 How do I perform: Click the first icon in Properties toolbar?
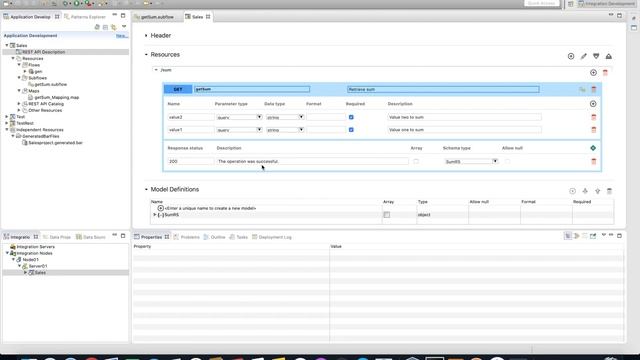[568, 236]
